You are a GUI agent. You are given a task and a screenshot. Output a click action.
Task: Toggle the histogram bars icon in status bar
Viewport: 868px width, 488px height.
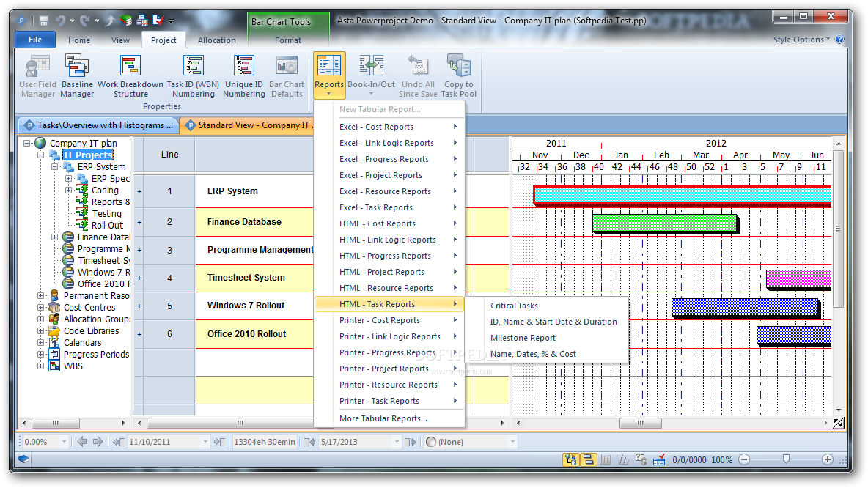tap(606, 459)
